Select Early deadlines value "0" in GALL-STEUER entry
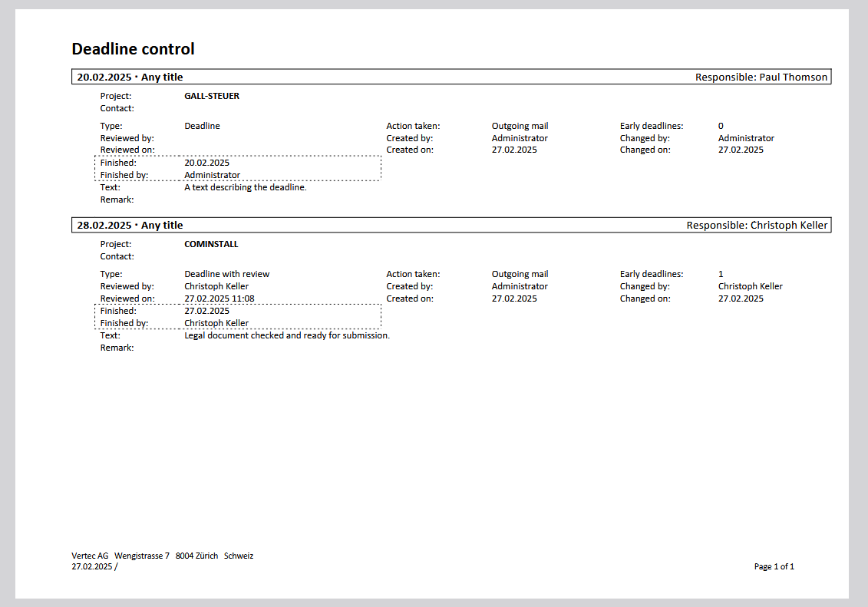 [x=721, y=126]
